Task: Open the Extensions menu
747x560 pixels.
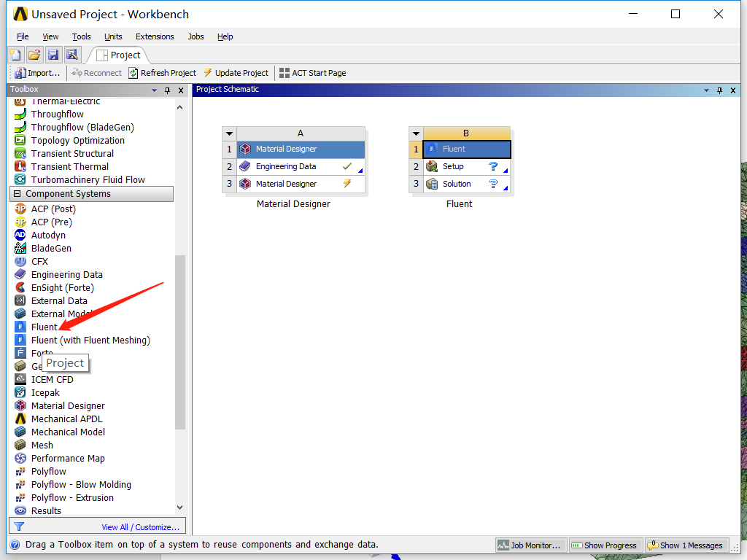Action: pos(155,36)
